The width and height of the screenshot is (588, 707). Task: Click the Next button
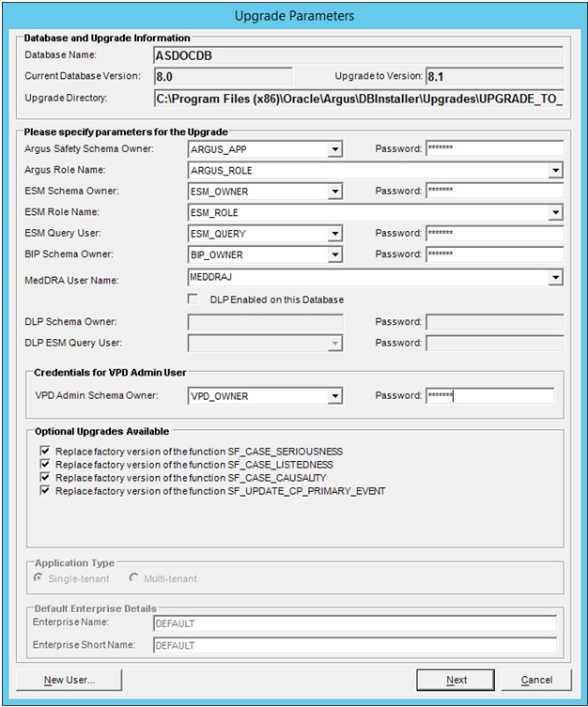456,680
